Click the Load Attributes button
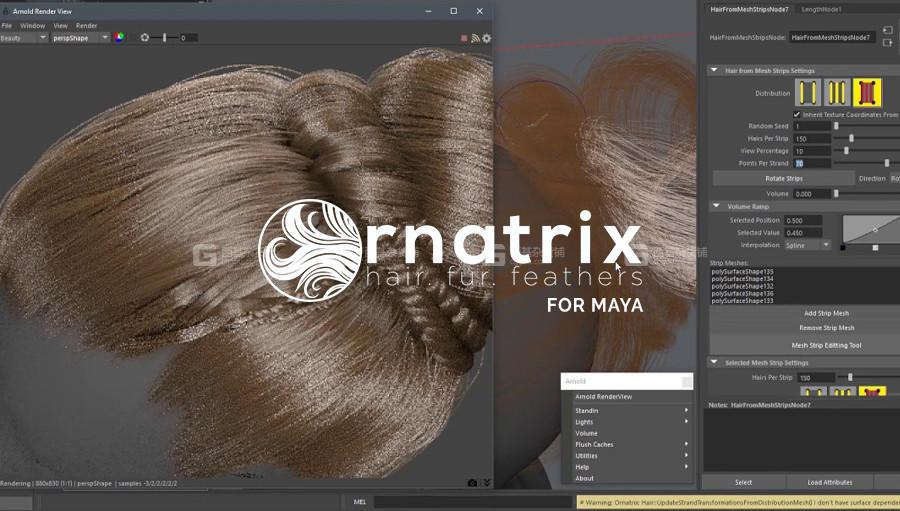 [830, 482]
